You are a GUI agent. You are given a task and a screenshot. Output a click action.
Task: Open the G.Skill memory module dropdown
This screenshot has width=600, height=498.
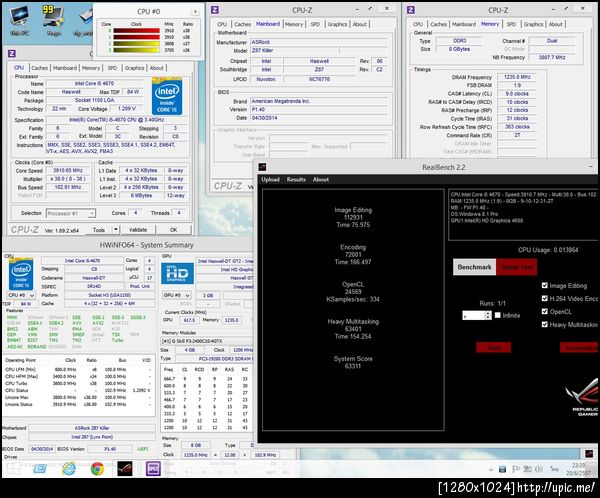(207, 341)
